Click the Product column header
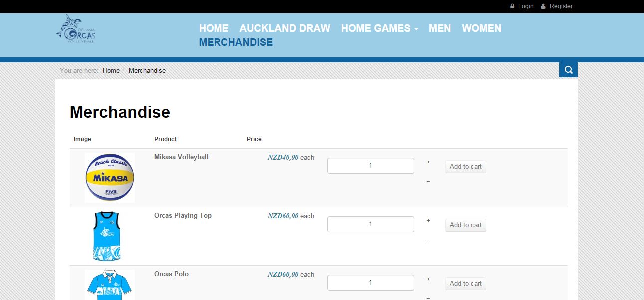Image resolution: width=644 pixels, height=300 pixels. click(166, 139)
